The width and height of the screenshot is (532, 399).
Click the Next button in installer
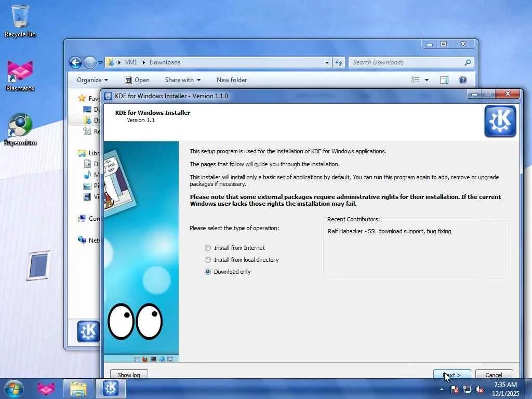pyautogui.click(x=452, y=375)
